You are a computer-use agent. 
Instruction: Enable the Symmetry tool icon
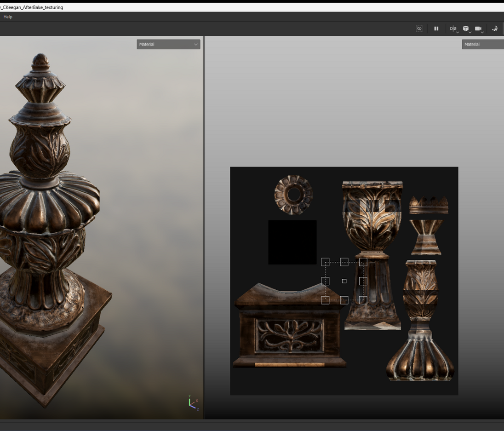[453, 29]
